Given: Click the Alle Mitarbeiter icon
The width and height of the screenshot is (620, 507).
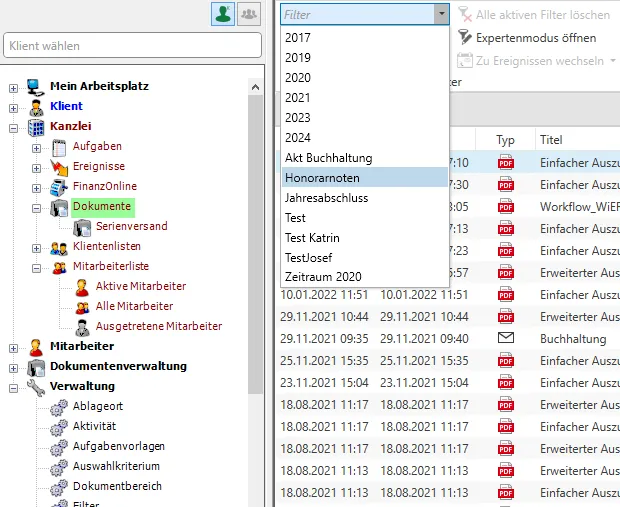Looking at the screenshot, I should (82, 308).
